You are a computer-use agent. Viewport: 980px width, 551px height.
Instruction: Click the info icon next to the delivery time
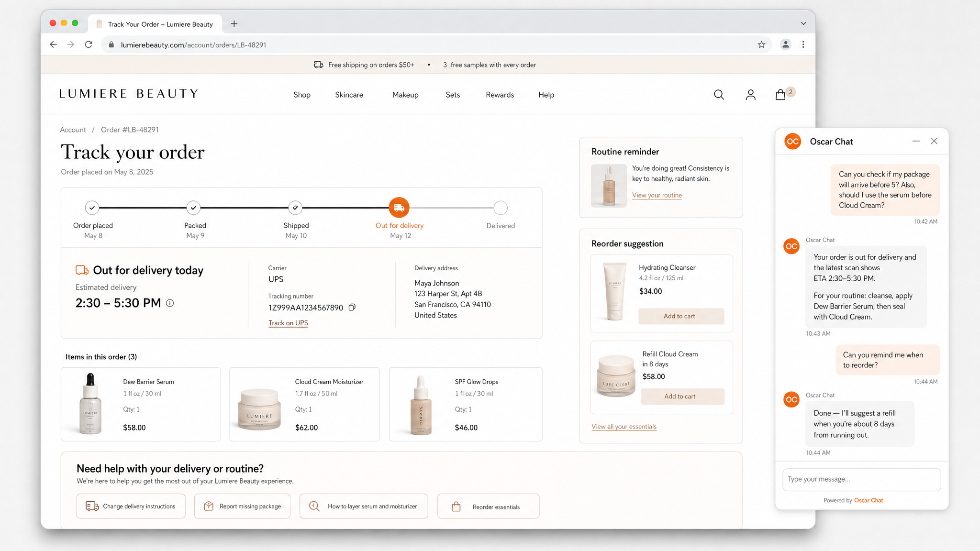(170, 303)
